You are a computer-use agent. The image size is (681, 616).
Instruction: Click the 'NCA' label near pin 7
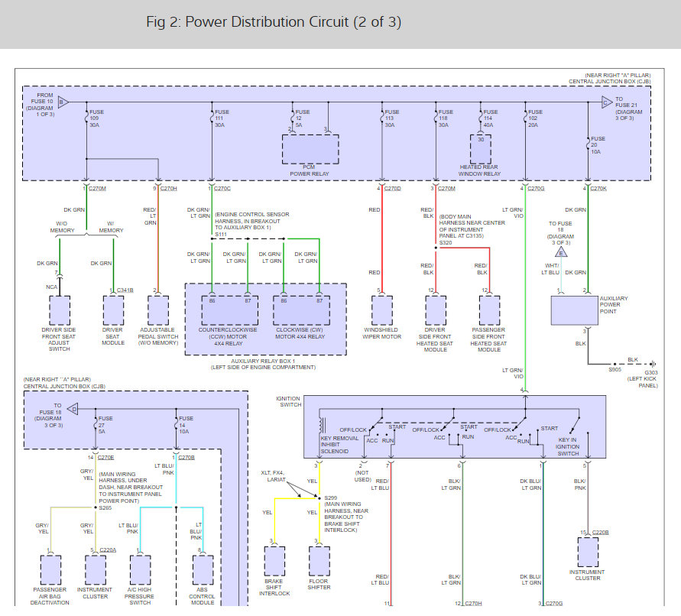click(51, 287)
